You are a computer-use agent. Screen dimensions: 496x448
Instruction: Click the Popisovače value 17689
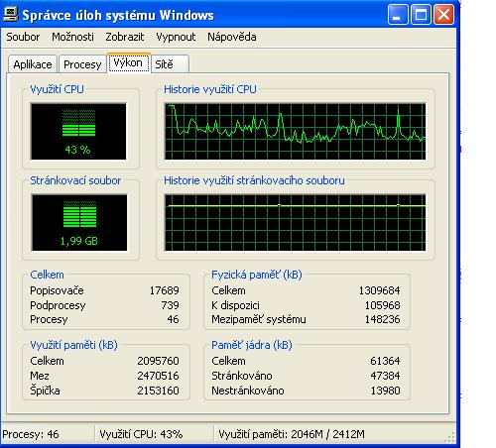165,290
